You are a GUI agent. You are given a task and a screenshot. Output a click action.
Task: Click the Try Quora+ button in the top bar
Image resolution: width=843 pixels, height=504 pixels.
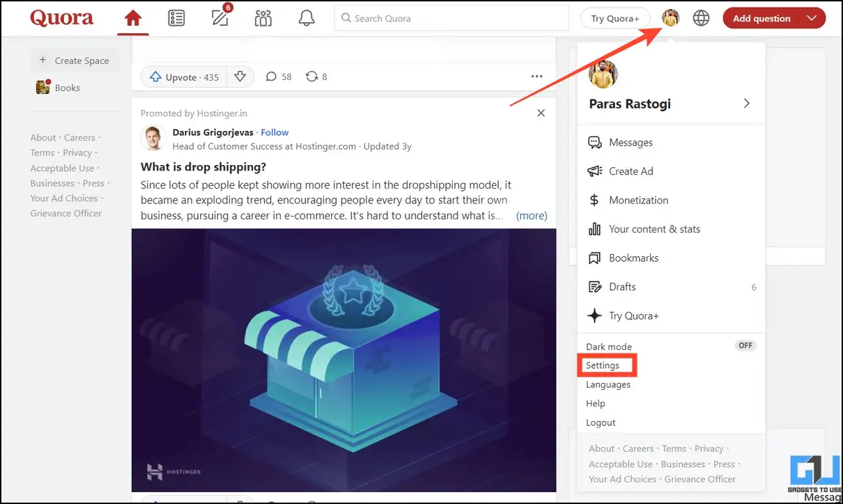pos(615,18)
